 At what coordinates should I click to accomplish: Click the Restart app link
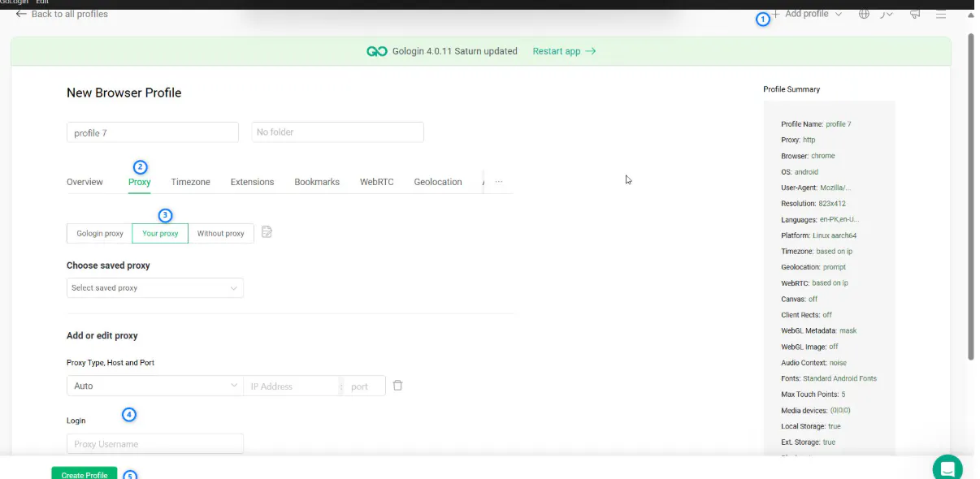(x=564, y=51)
